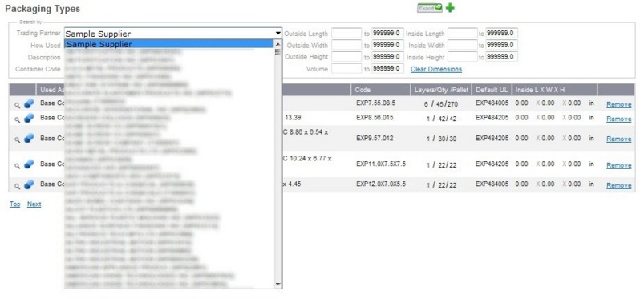Select Sample Supplier in dropdown list

[168, 44]
